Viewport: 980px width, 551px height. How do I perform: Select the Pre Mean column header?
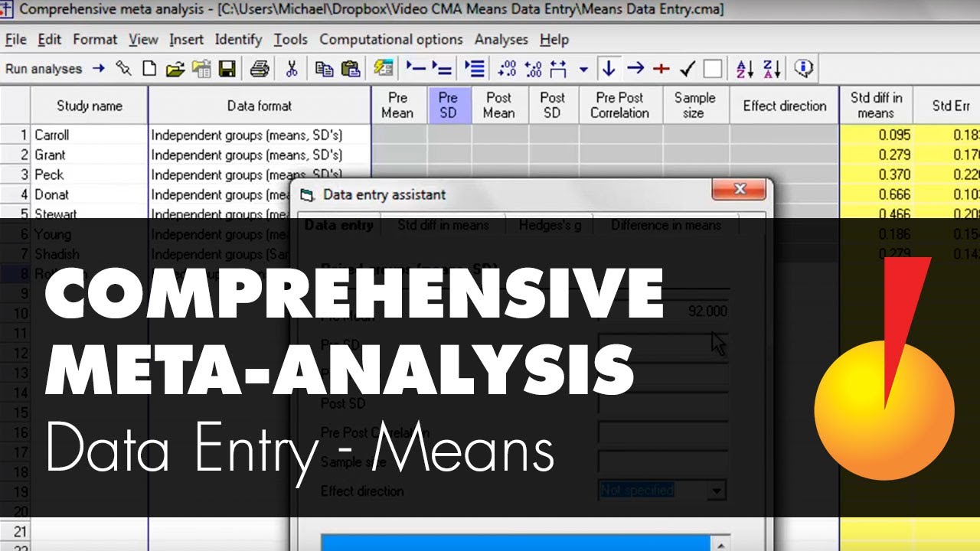click(398, 106)
